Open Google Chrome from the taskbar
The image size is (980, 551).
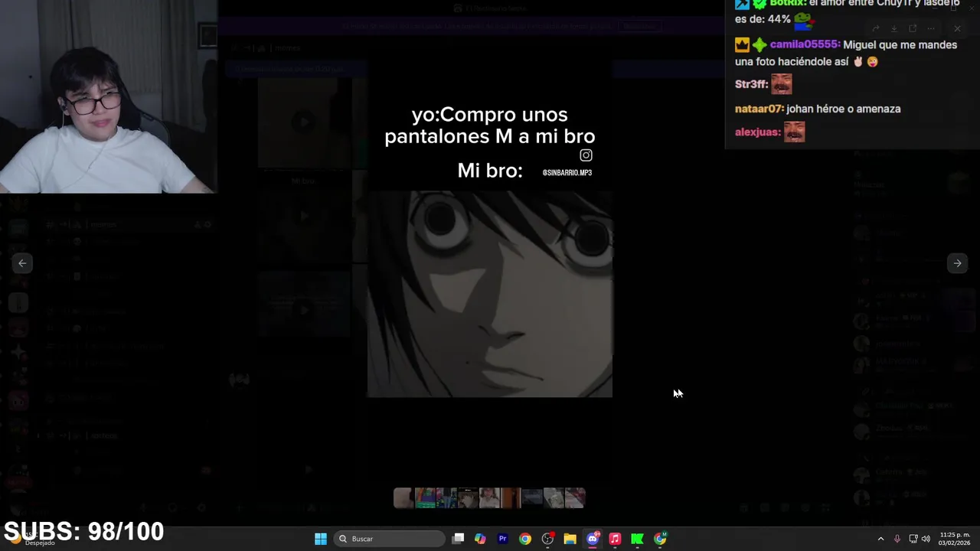pyautogui.click(x=524, y=539)
